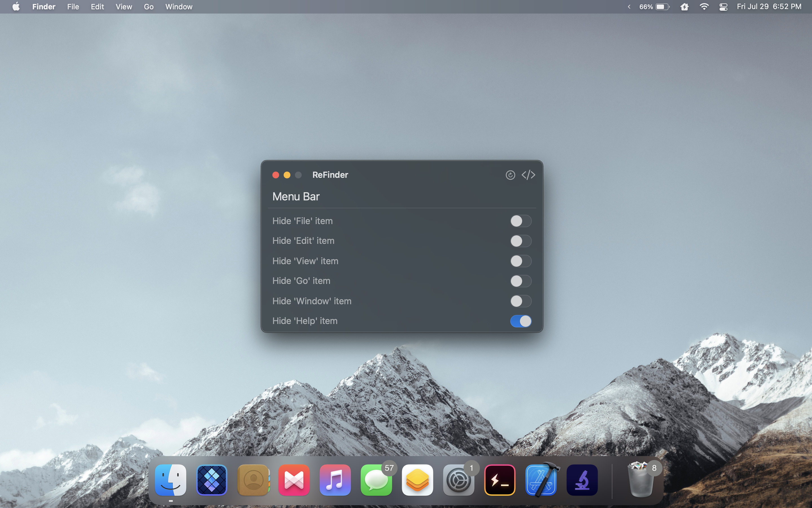Click the house-shaped menu bar icon
Viewport: 812px width, 508px height.
[x=685, y=7]
